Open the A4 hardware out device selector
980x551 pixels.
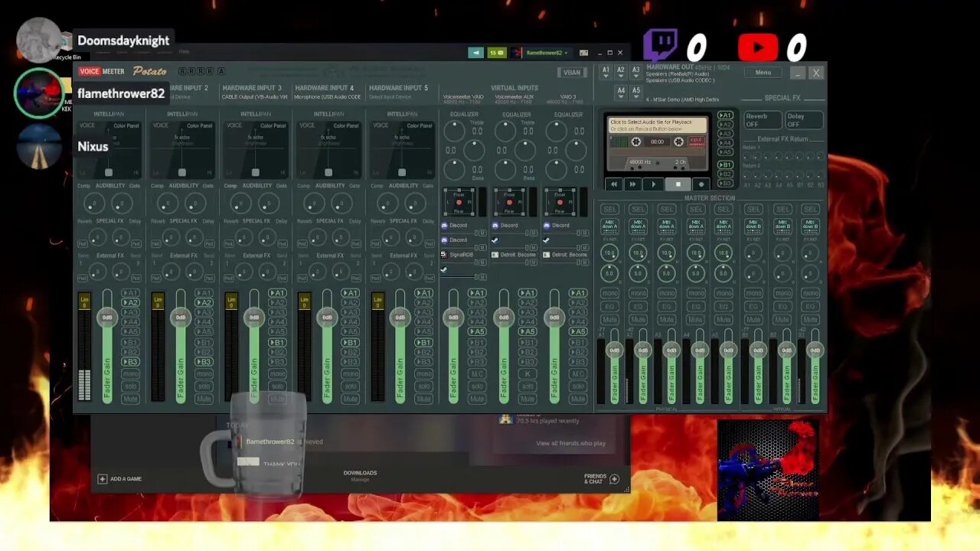coord(621,91)
